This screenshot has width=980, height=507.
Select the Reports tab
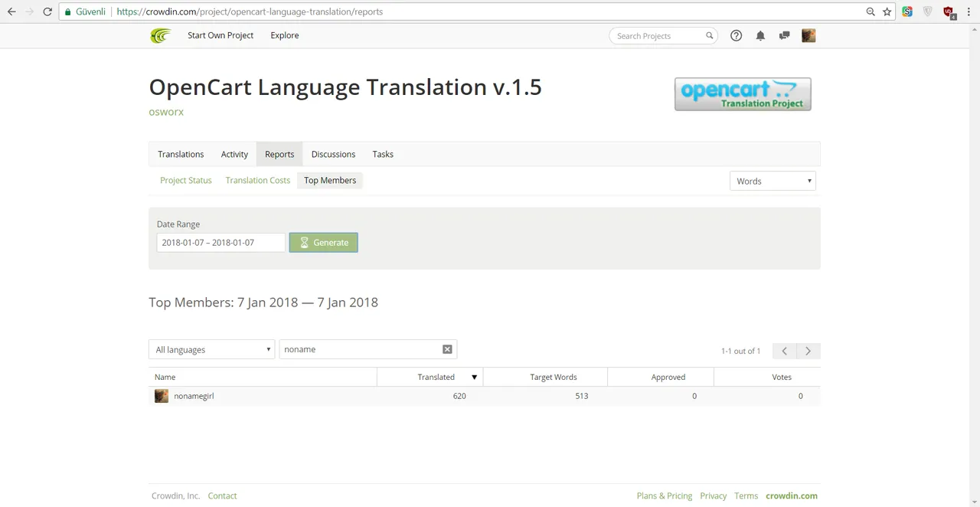coord(279,154)
